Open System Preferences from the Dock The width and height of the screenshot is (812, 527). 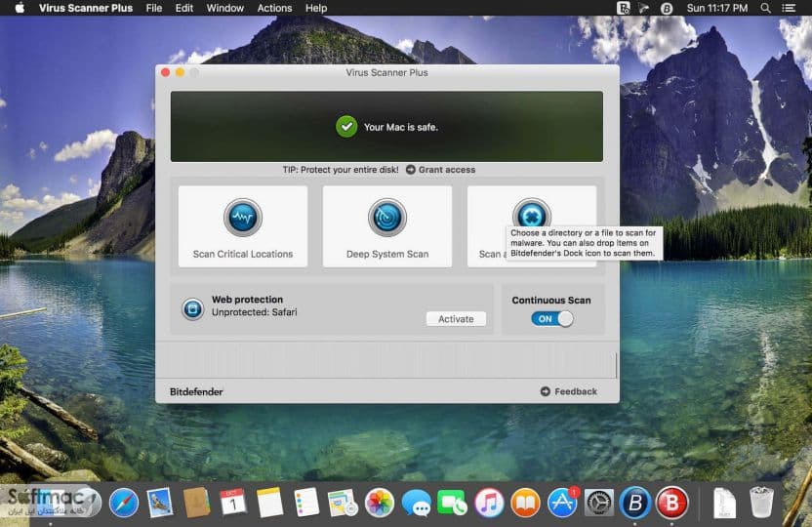tap(599, 503)
